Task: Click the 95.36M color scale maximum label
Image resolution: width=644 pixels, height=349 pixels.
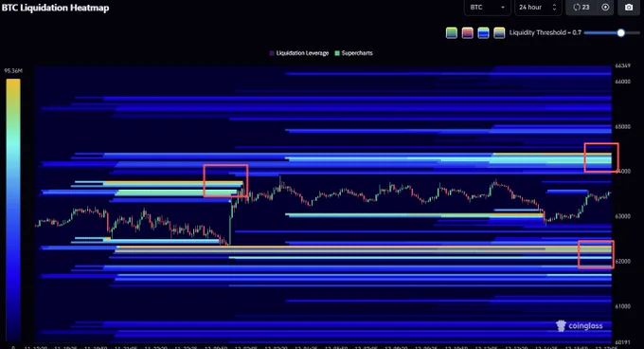Action: [13, 71]
